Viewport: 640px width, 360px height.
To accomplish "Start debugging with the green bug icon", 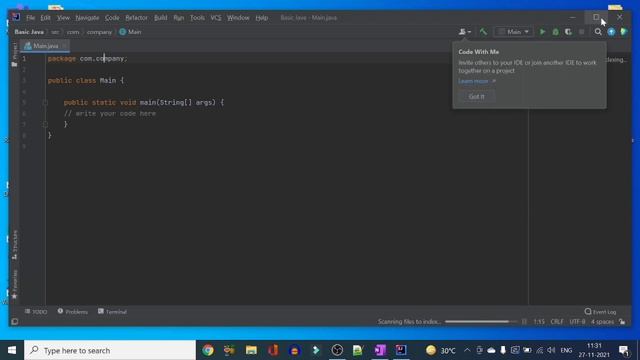I will (555, 32).
